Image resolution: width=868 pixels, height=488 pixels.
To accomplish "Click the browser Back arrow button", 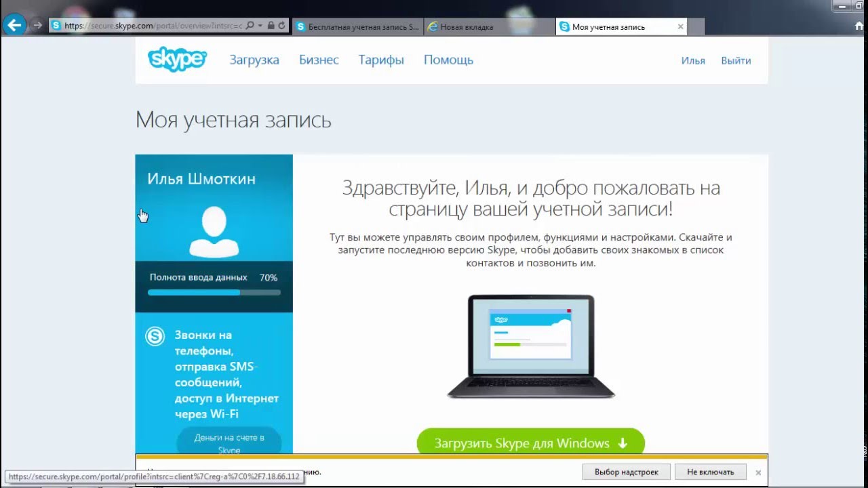I will (x=14, y=26).
